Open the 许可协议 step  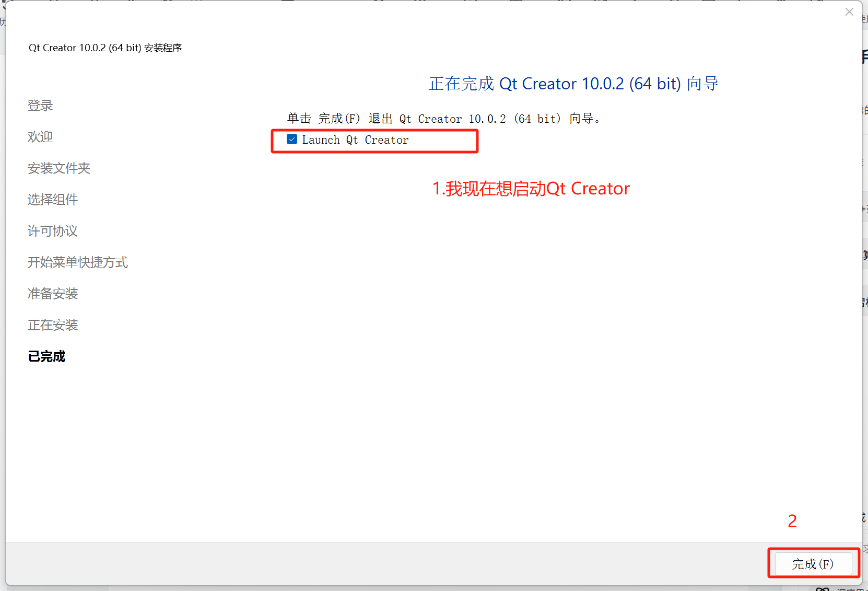[52, 231]
